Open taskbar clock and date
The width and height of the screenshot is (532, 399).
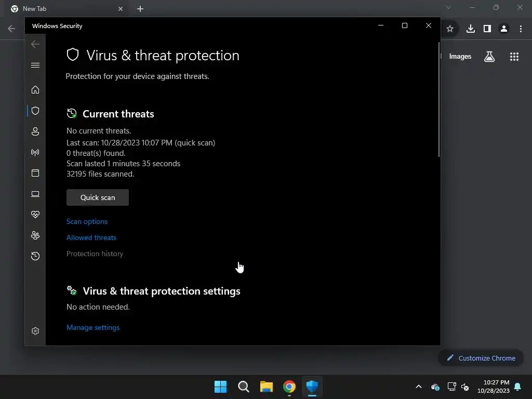click(x=494, y=387)
